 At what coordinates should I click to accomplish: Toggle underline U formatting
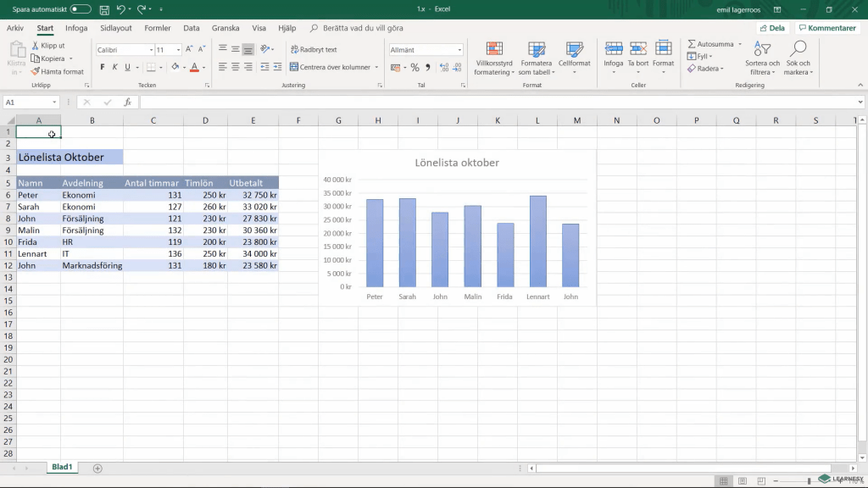(x=127, y=67)
